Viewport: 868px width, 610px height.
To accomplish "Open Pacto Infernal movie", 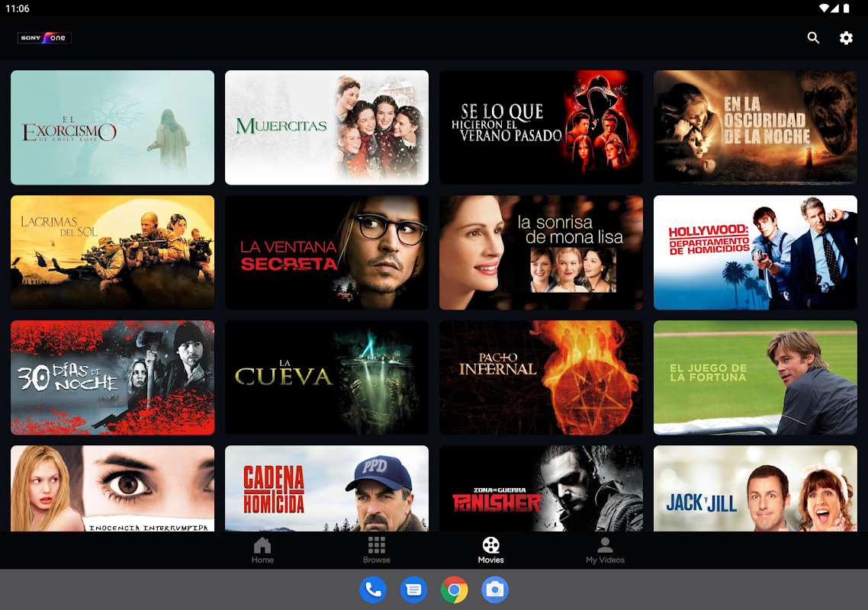I will [x=541, y=377].
